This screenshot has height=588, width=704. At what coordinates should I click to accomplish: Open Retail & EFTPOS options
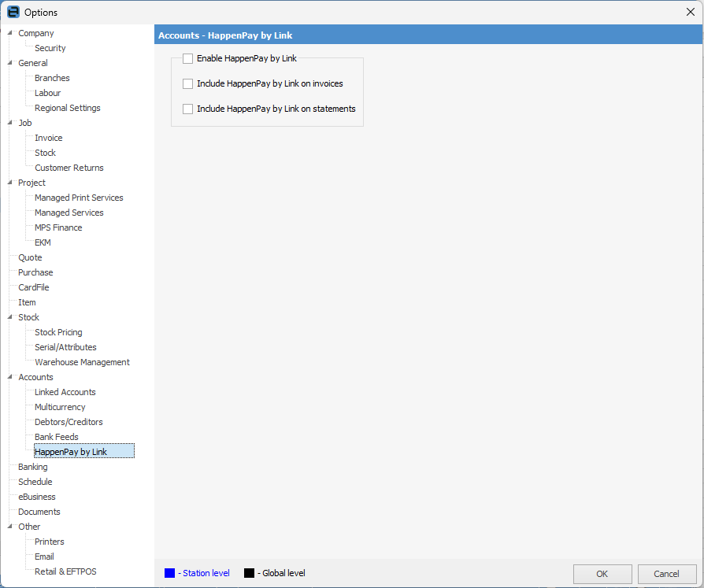pyautogui.click(x=65, y=571)
